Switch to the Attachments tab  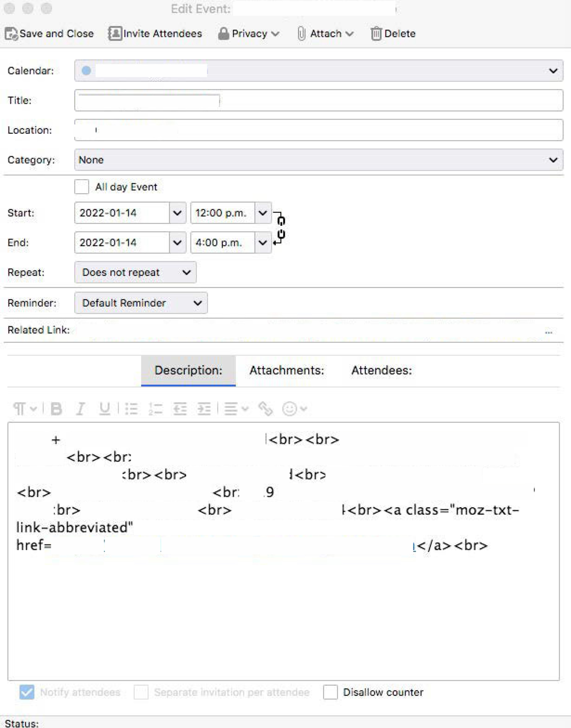coord(287,370)
